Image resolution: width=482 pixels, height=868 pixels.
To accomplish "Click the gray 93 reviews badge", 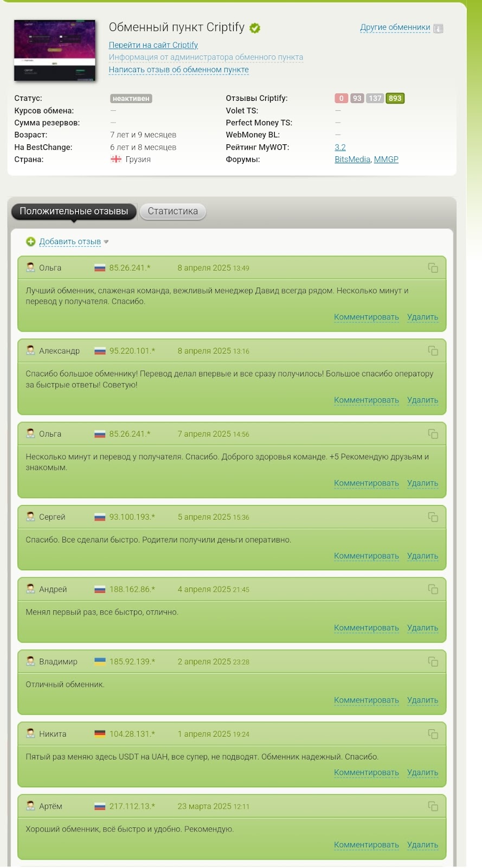I will (x=357, y=98).
